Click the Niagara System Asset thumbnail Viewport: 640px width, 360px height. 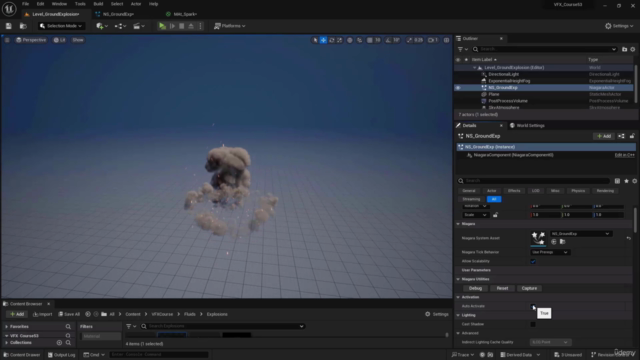[x=538, y=238]
